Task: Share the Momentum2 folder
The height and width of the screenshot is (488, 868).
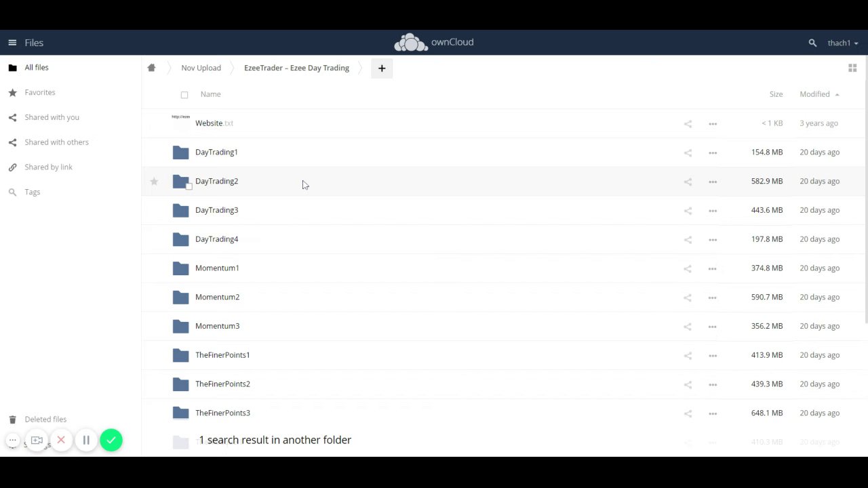Action: tap(688, 298)
